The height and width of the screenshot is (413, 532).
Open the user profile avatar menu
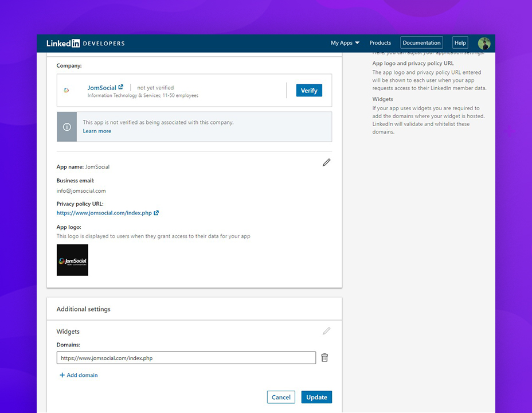click(484, 43)
